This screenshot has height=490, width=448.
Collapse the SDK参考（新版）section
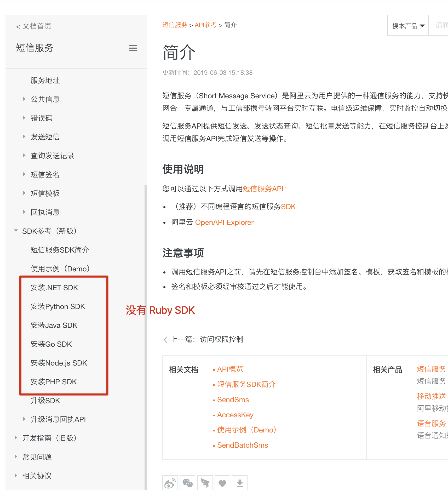pos(16,231)
